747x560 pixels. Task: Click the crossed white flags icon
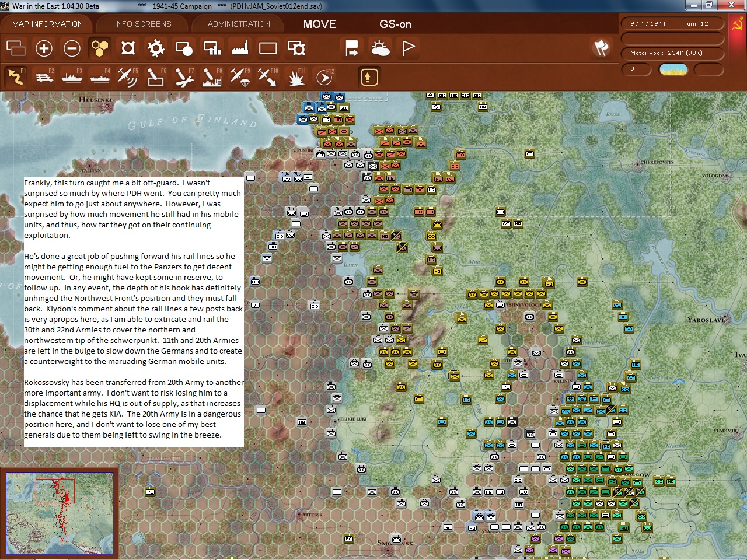[601, 48]
